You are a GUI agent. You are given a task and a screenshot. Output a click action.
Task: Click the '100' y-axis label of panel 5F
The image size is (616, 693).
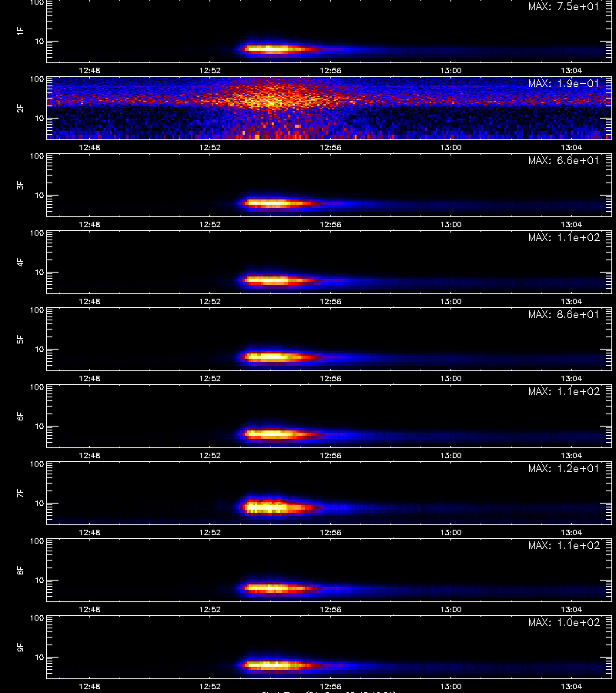tap(37, 310)
